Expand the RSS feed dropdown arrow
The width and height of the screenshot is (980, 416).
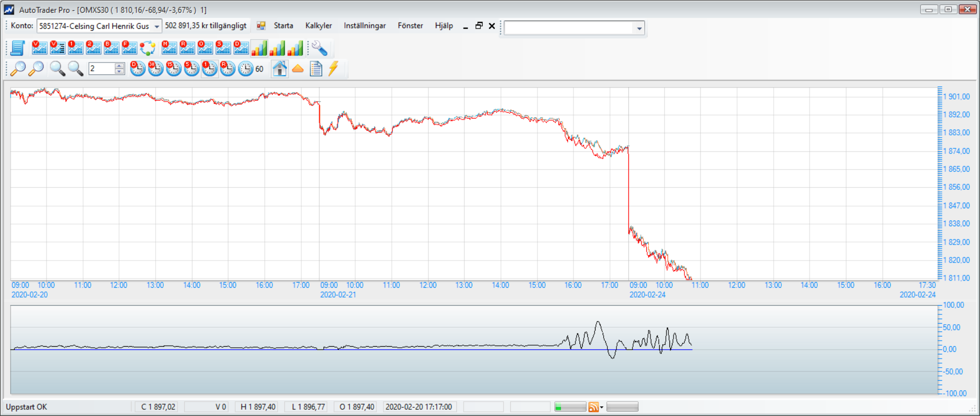[x=602, y=407]
